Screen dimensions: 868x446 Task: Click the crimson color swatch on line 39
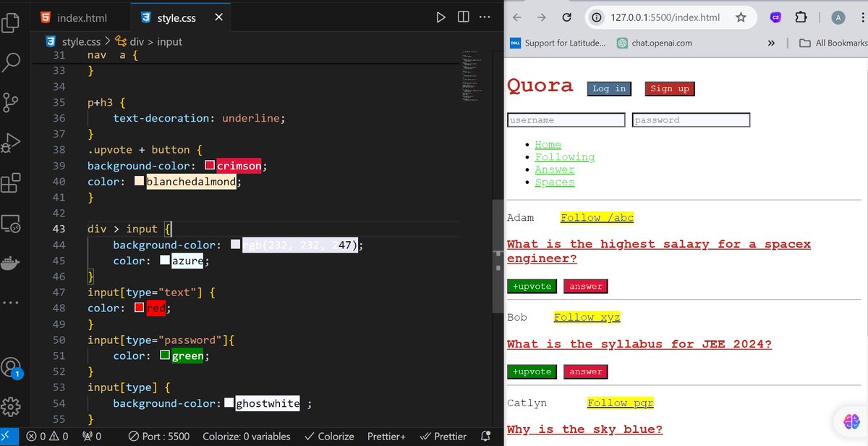pos(210,166)
